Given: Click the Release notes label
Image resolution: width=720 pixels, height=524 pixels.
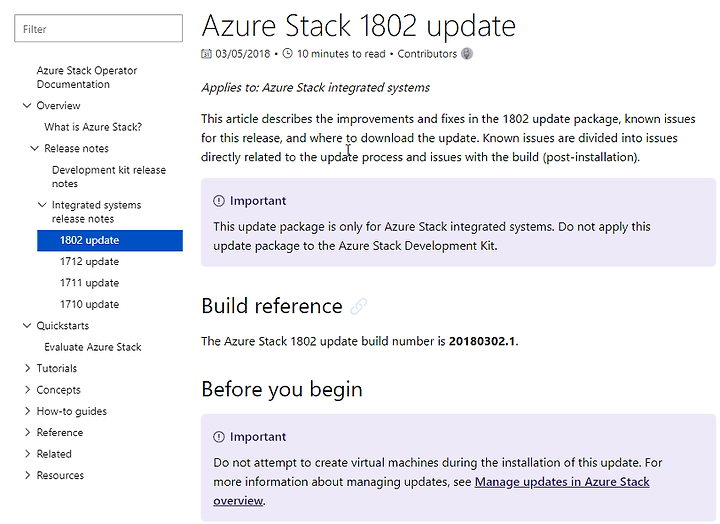Looking at the screenshot, I should click(x=76, y=148).
